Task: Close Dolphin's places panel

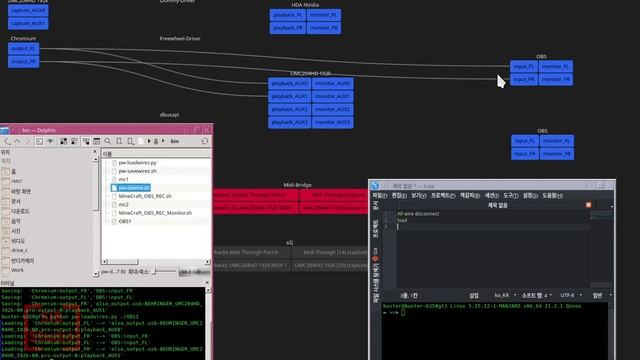Action: [x=95, y=151]
